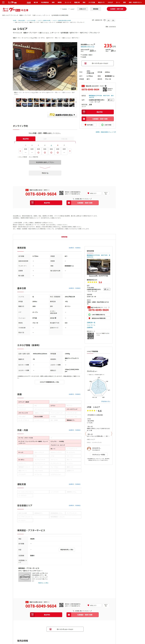Click dealer name link in 販売店詳細
The width and height of the screenshot is (145, 644).
pyautogui.click(x=98, y=256)
